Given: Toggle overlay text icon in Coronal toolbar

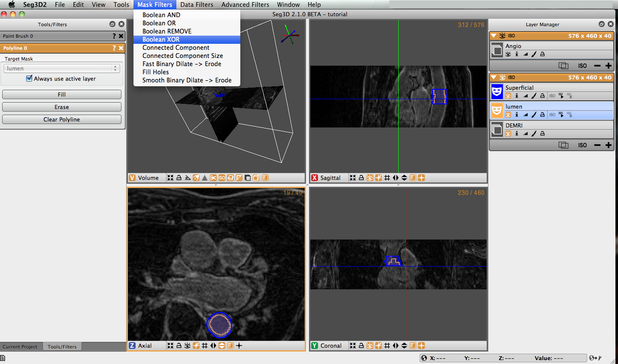Looking at the screenshot, I should [x=413, y=346].
